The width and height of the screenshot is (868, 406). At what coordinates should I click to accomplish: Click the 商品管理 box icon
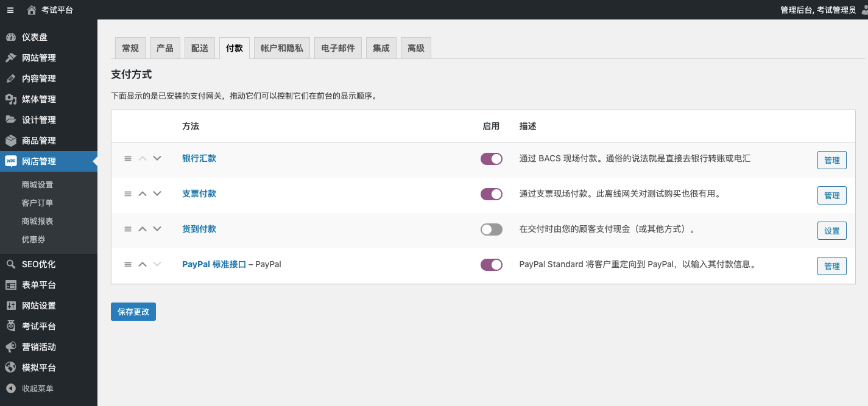(x=11, y=141)
